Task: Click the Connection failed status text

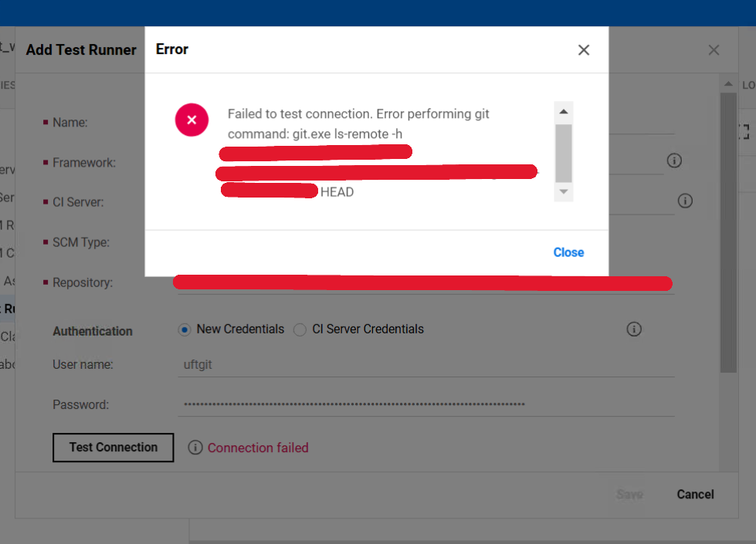Action: pyautogui.click(x=258, y=448)
